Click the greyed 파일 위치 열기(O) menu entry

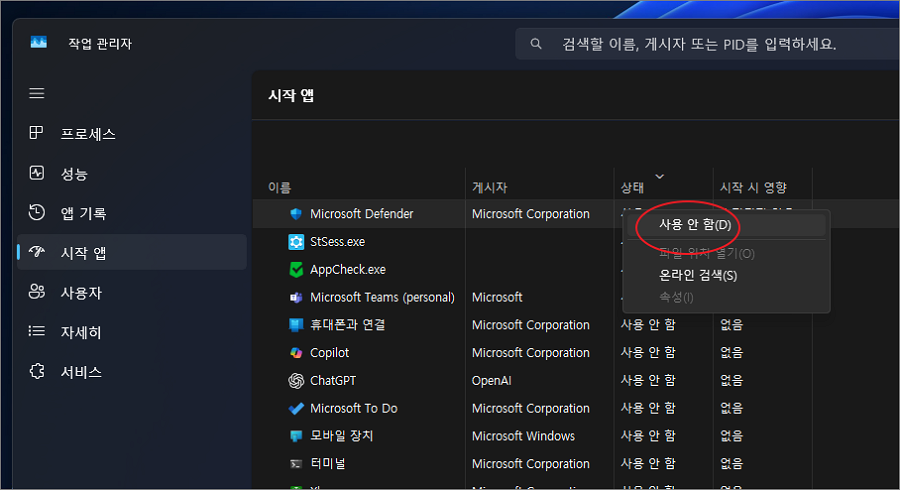click(726, 254)
